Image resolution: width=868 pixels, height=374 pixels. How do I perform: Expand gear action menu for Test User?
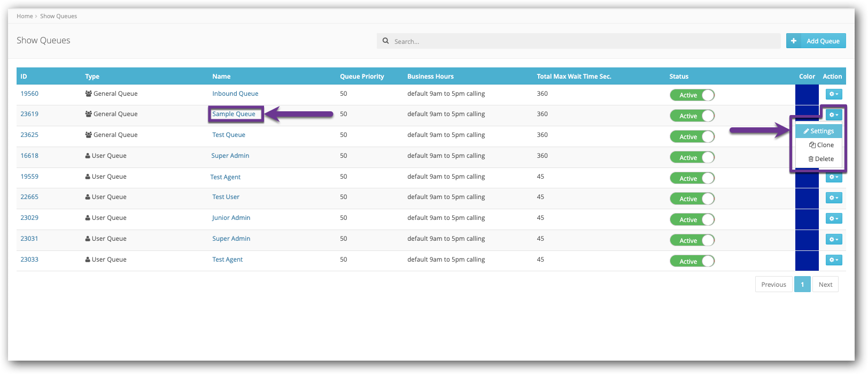pos(833,198)
